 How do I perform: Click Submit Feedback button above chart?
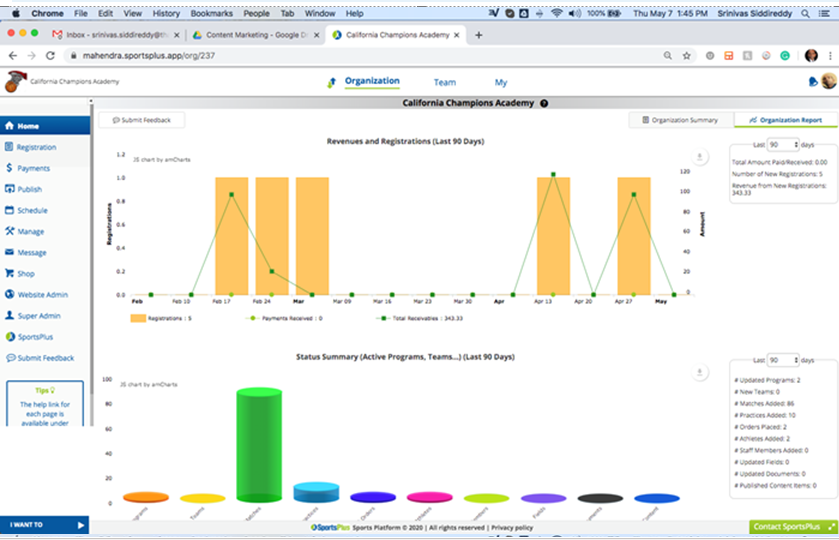point(142,120)
